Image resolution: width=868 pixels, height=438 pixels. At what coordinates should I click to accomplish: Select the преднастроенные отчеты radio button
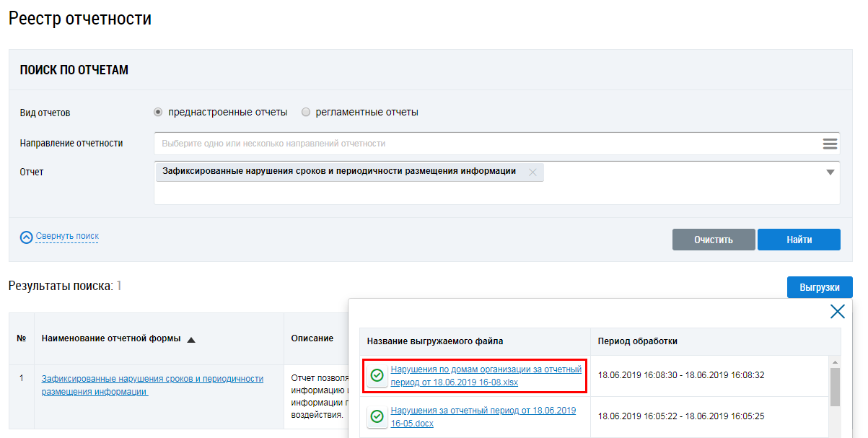[158, 113]
